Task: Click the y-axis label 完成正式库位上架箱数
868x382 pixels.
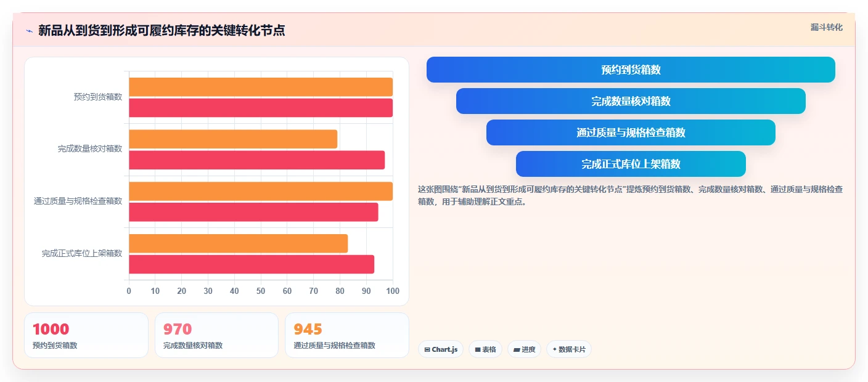Action: click(82, 253)
